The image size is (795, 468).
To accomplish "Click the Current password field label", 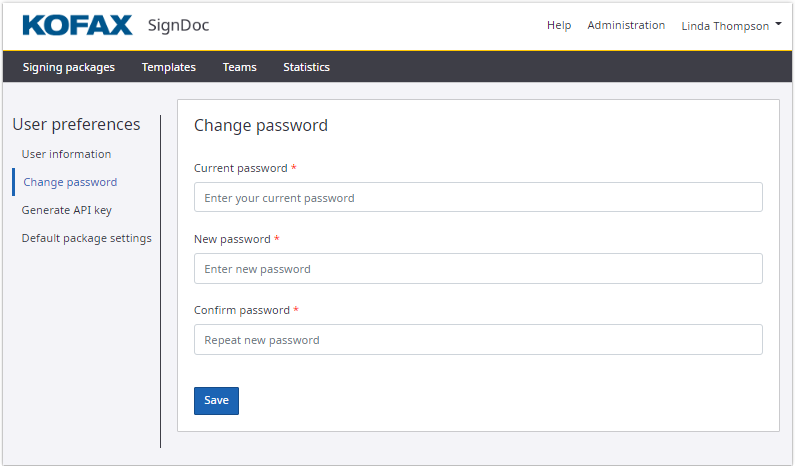I will tap(240, 168).
